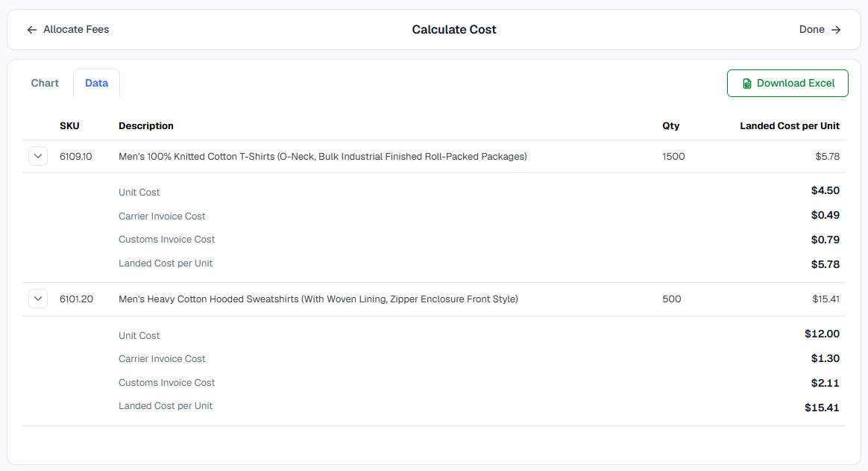Select the Men's Heavy Cotton Hooded Sweatshirts description
The image size is (868, 471).
[318, 299]
